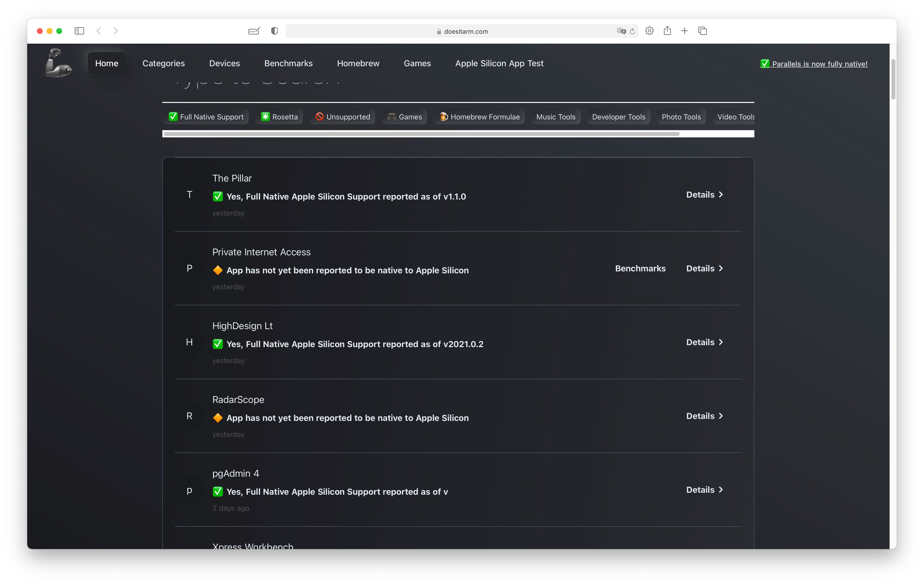This screenshot has height=585, width=924.
Task: Click the p avatar for pgAdmin 4
Action: coord(189,490)
